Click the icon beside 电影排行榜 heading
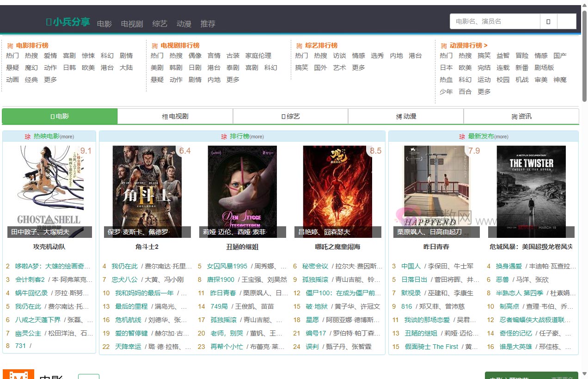Image resolution: width=588 pixels, height=379 pixels. pyautogui.click(x=10, y=46)
